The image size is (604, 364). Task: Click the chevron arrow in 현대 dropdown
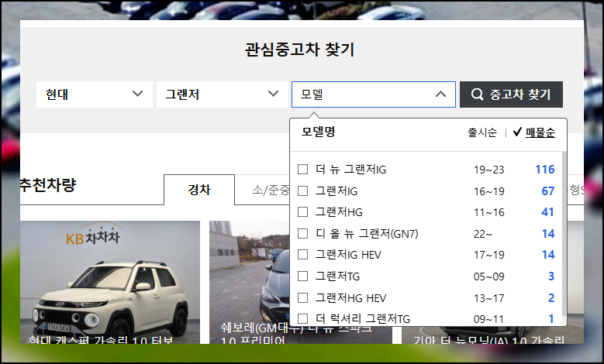coord(137,94)
